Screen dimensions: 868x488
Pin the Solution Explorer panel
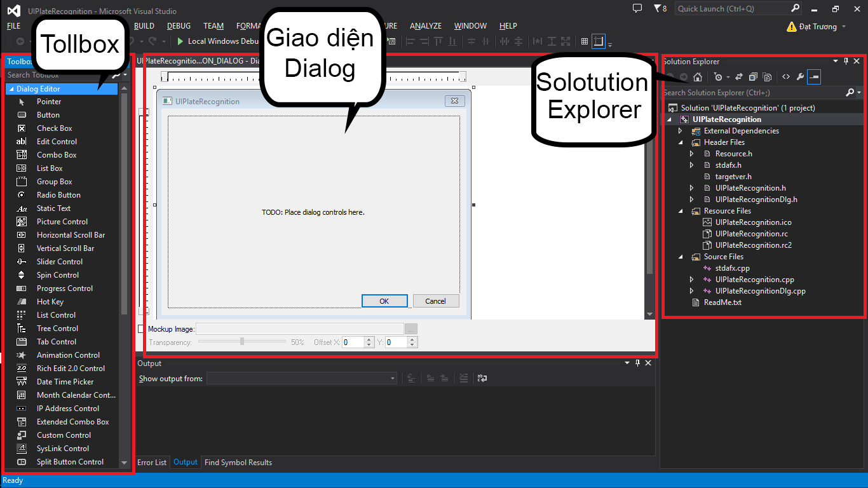coord(846,61)
